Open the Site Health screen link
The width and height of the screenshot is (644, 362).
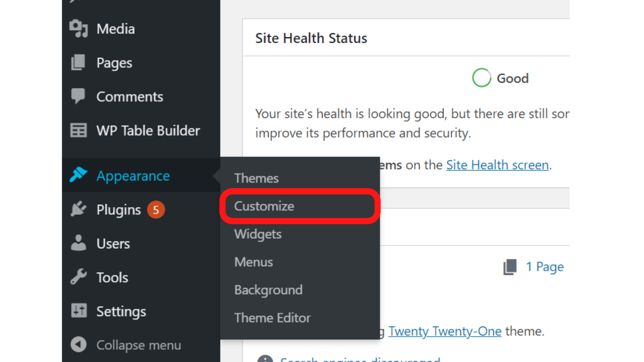[497, 165]
